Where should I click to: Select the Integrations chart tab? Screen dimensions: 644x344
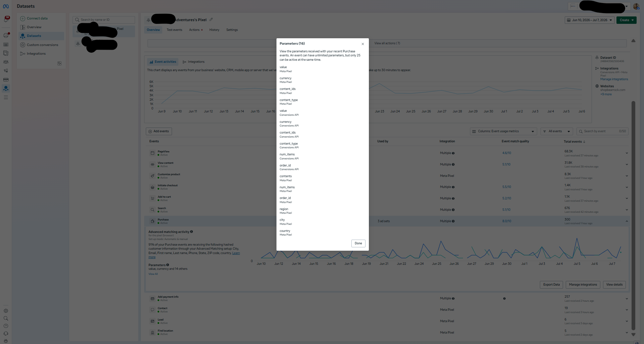click(194, 62)
